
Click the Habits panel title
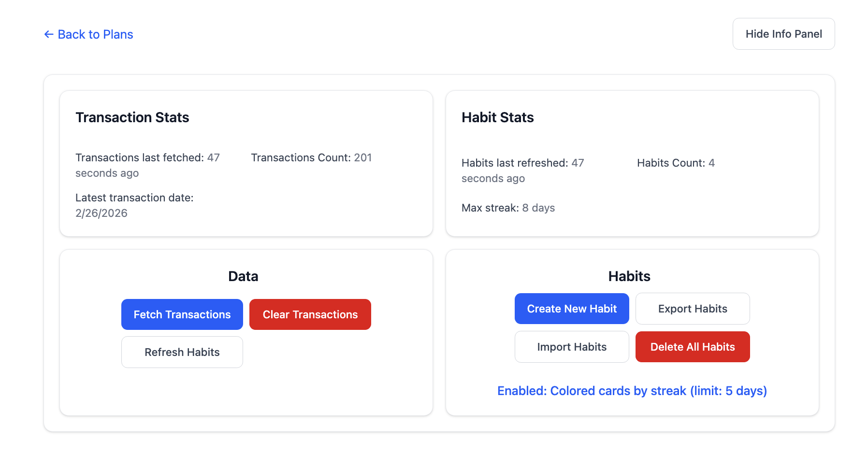629,276
